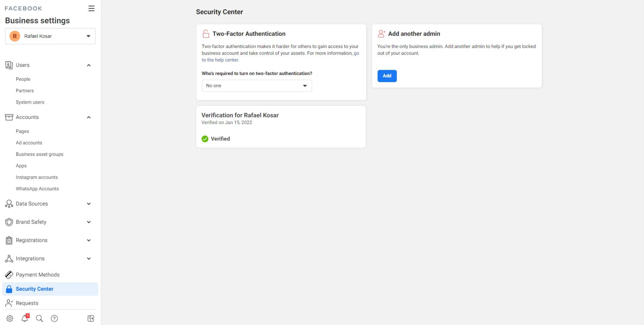Click the Verified on Jan 15, 2022 text
The height and width of the screenshot is (325, 644).
click(226, 123)
